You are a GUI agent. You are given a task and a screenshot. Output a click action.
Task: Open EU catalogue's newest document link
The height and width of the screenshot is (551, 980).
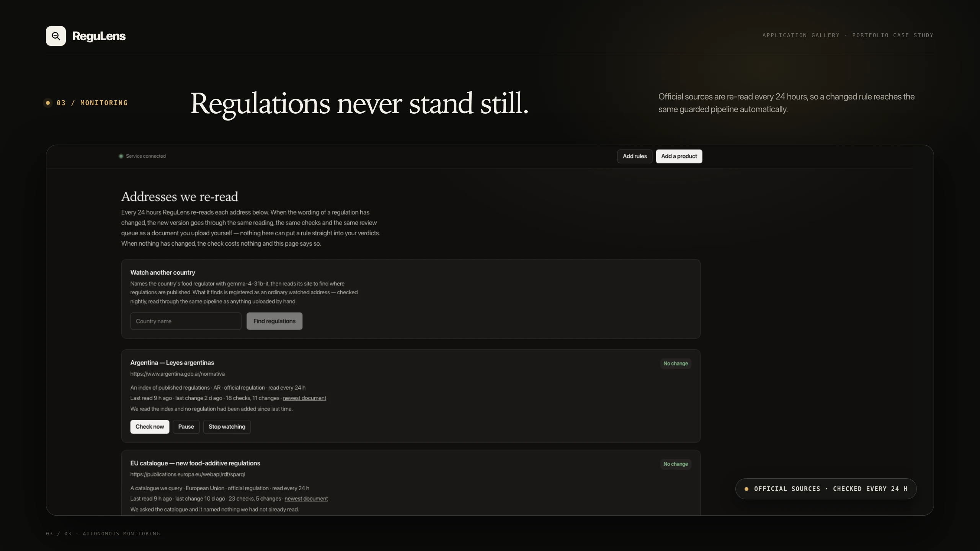tap(306, 499)
